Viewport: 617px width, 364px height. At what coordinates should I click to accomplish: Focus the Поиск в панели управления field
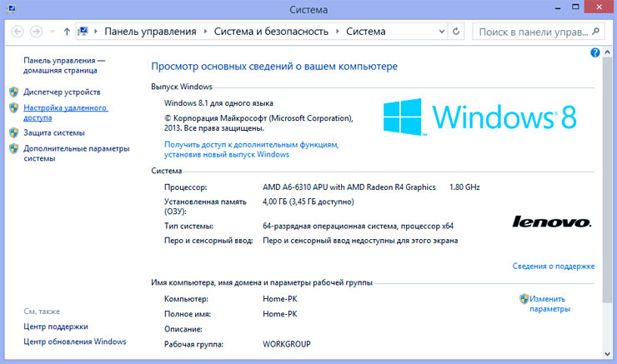coord(529,32)
